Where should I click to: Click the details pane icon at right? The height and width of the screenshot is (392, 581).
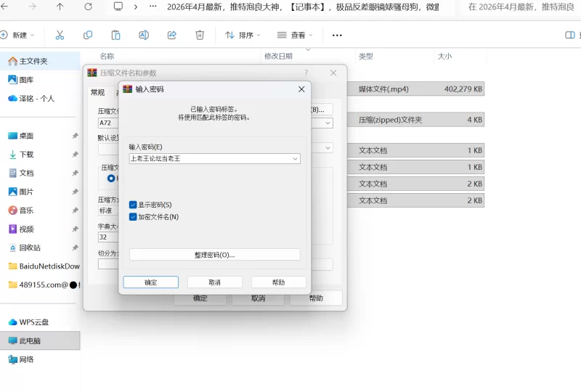point(570,35)
